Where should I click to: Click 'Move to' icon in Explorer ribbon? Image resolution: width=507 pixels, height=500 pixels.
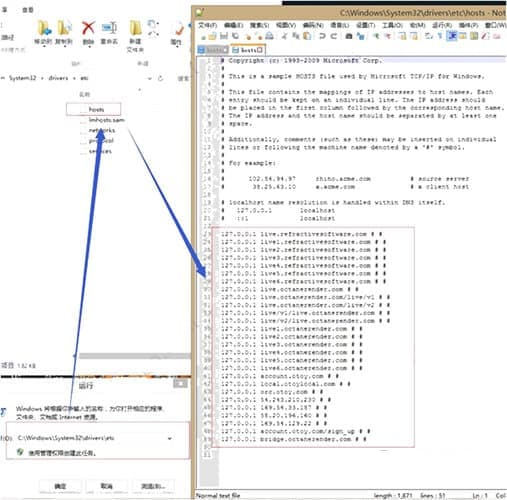point(44,28)
